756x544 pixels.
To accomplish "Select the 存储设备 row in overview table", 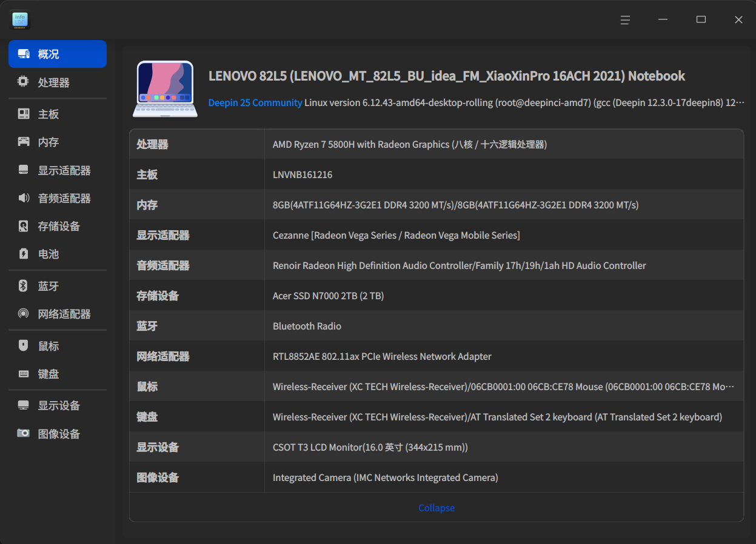I will click(x=437, y=296).
